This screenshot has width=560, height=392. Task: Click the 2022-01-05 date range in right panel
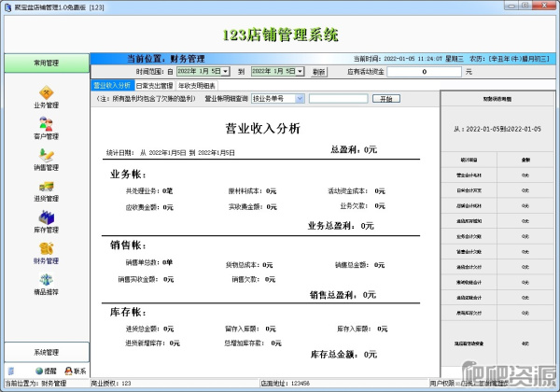[x=497, y=129]
